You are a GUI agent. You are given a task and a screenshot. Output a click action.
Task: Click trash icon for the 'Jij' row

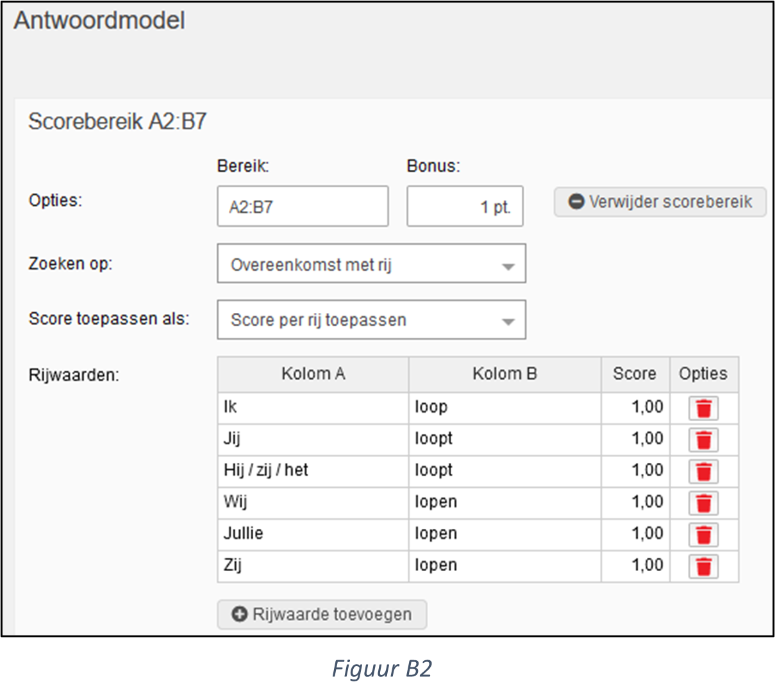coord(703,440)
